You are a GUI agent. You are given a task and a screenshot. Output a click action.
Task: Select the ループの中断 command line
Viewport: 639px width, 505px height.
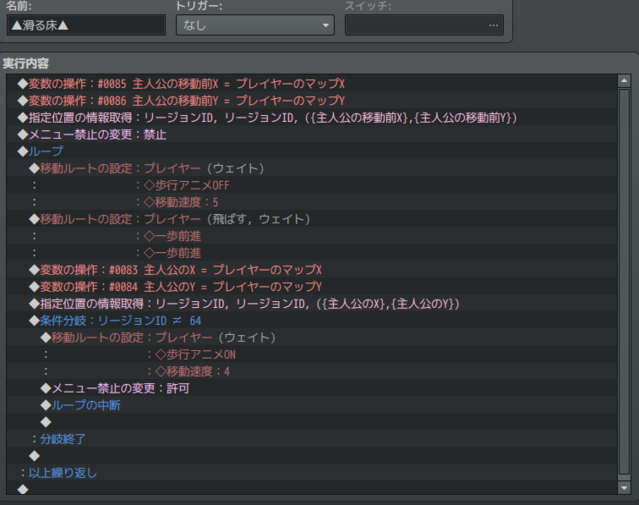[x=312, y=405]
